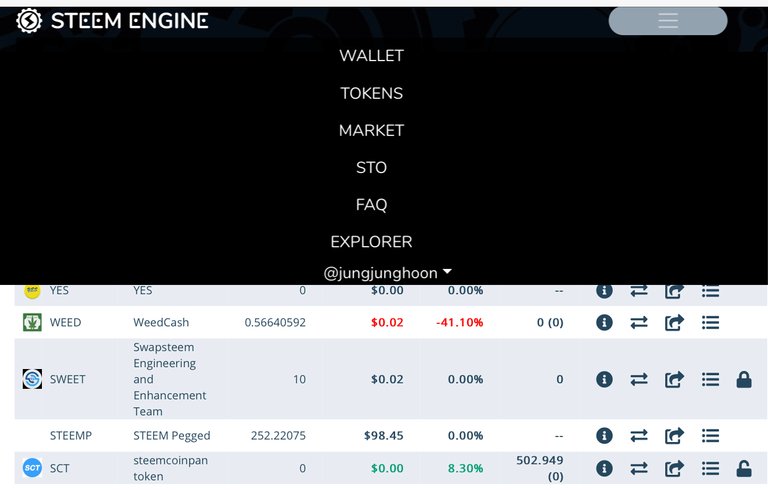The image size is (768, 490).
Task: Open the EXPLORER menu link
Action: 371,242
